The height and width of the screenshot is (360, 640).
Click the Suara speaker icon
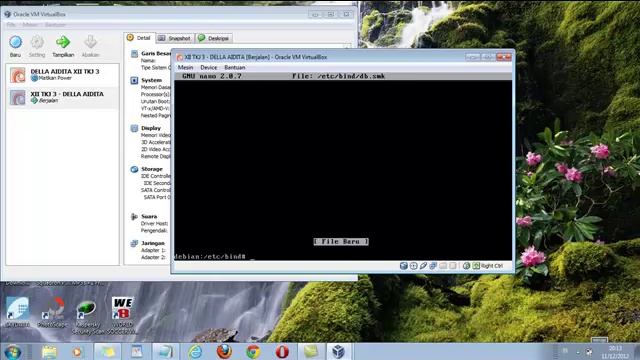[x=134, y=217]
